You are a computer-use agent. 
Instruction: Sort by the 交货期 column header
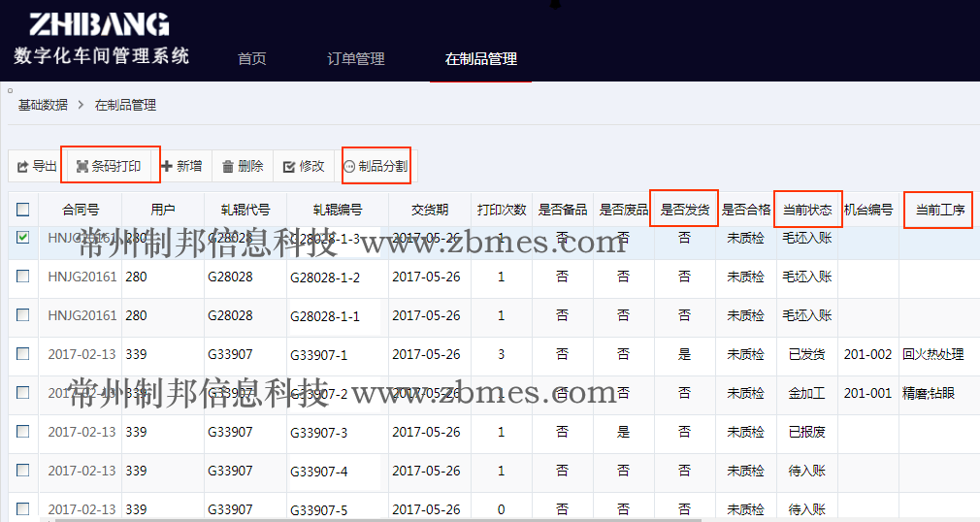430,210
